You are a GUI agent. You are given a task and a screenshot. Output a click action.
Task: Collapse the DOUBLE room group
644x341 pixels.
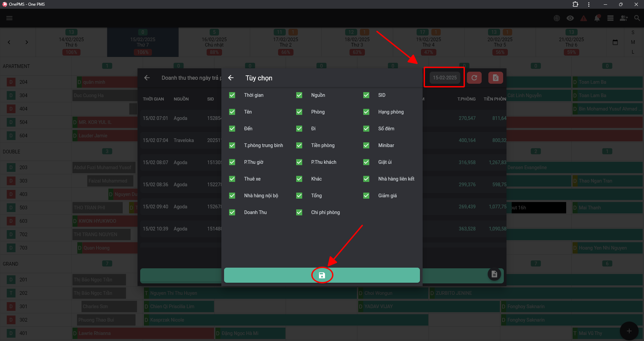11,152
